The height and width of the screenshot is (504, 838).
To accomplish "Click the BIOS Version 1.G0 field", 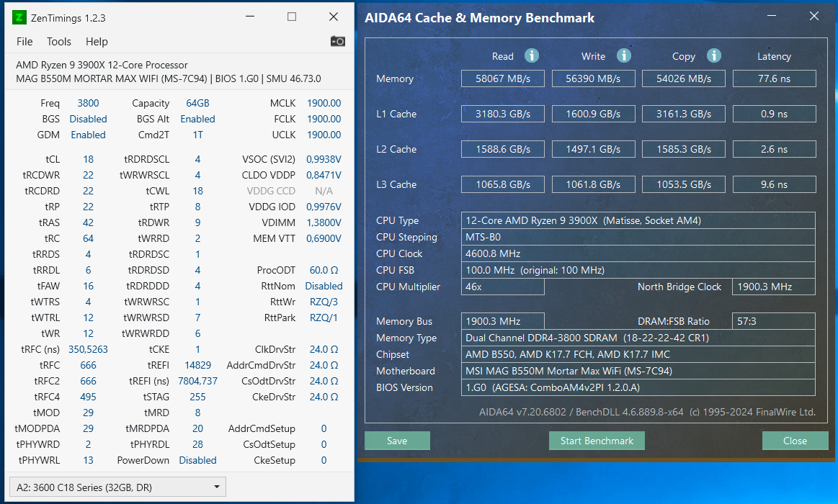I will pos(638,387).
